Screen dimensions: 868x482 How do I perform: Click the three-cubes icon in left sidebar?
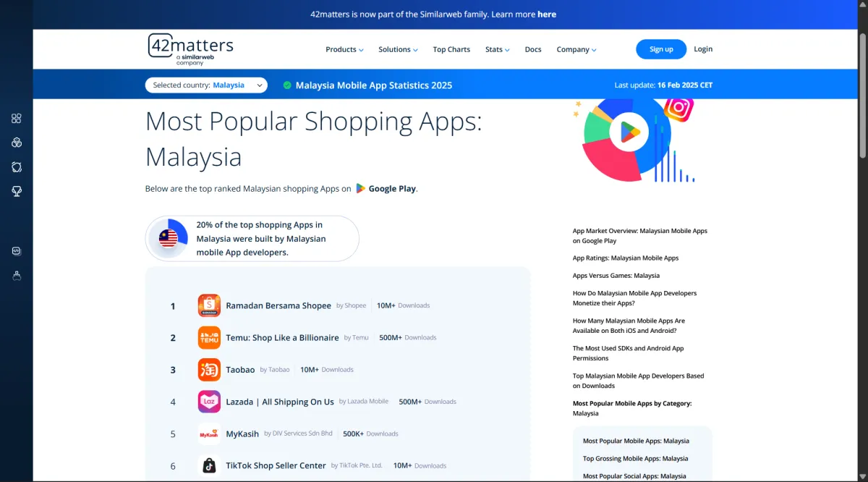pyautogui.click(x=17, y=143)
